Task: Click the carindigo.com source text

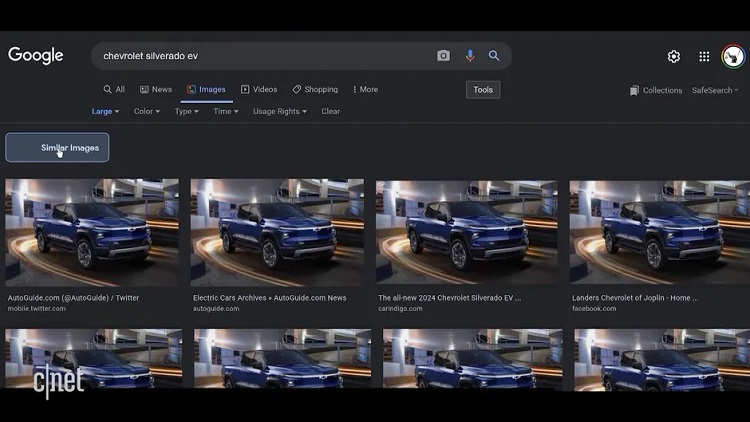Action: pyautogui.click(x=400, y=309)
